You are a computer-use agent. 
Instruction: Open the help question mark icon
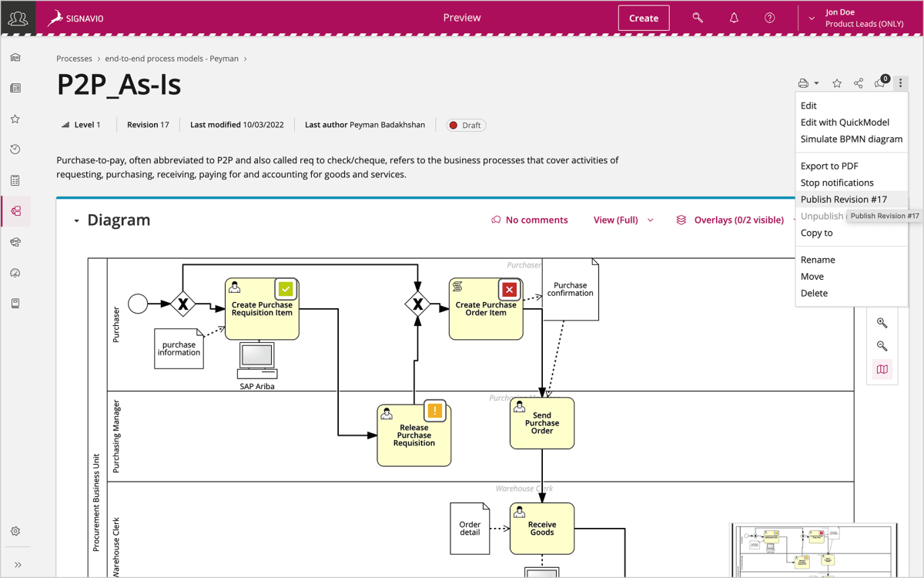(769, 18)
